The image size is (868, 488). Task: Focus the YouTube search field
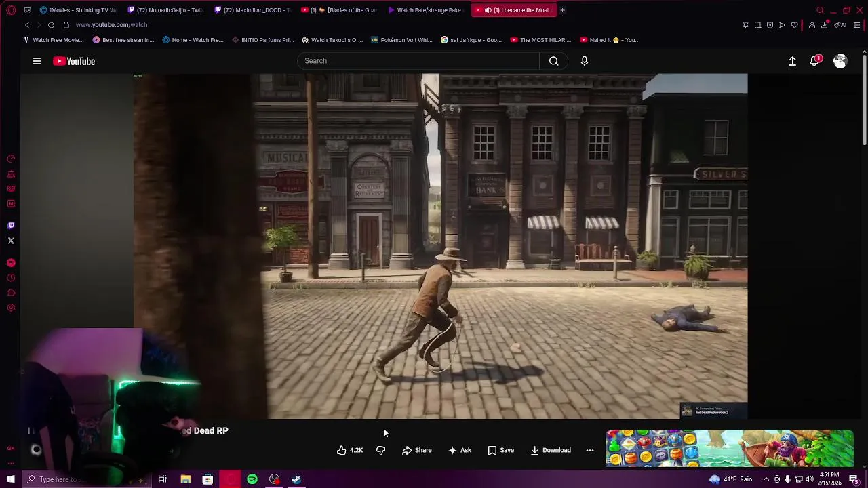(x=418, y=61)
